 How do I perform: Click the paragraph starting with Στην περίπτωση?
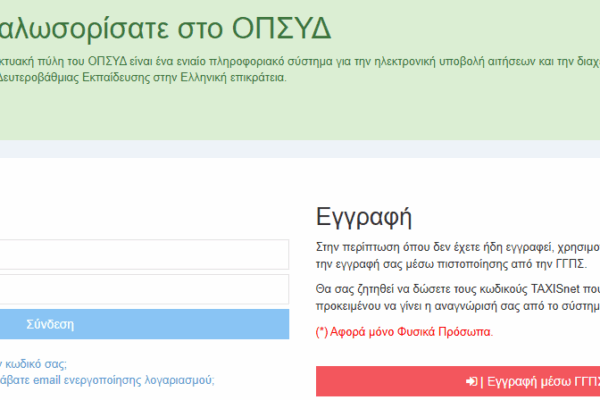(457, 254)
